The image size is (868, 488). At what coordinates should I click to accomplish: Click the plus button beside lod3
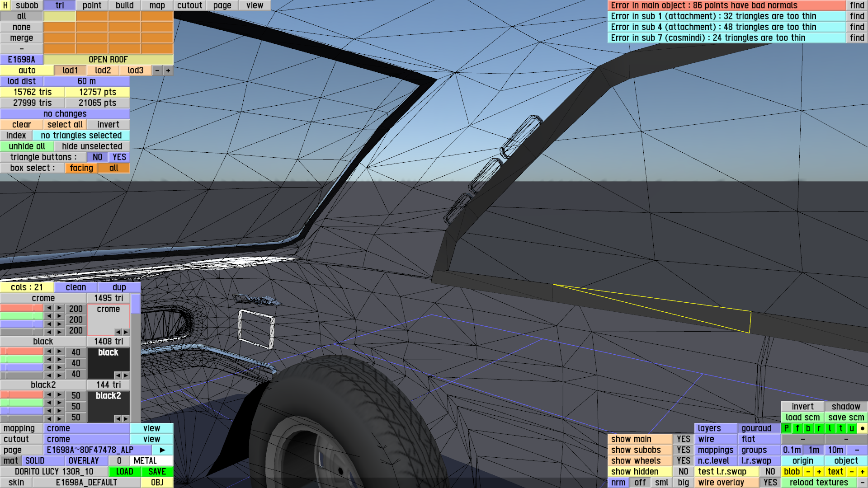pyautogui.click(x=168, y=70)
